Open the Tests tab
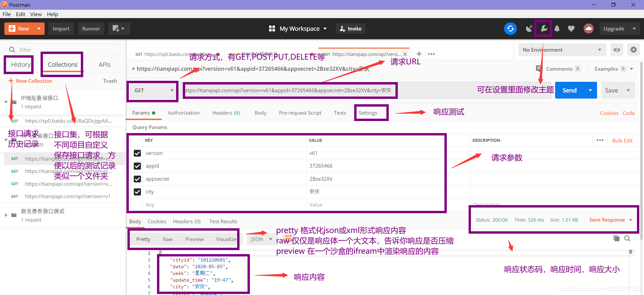Image resolution: width=644 pixels, height=295 pixels. (340, 113)
